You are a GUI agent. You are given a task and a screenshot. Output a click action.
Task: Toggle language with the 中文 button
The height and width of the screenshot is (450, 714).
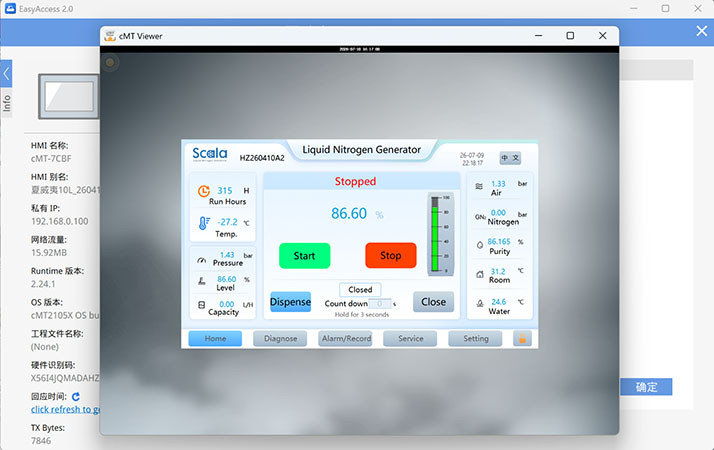coord(510,158)
